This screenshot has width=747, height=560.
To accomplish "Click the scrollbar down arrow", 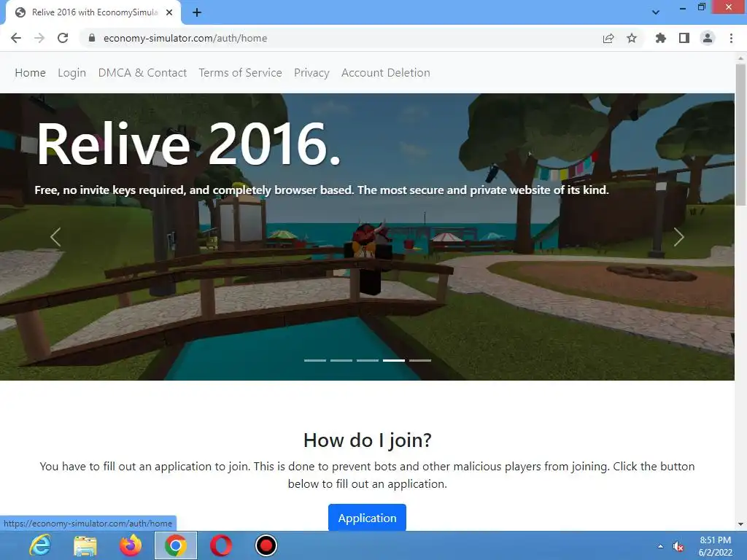I will tap(740, 524).
